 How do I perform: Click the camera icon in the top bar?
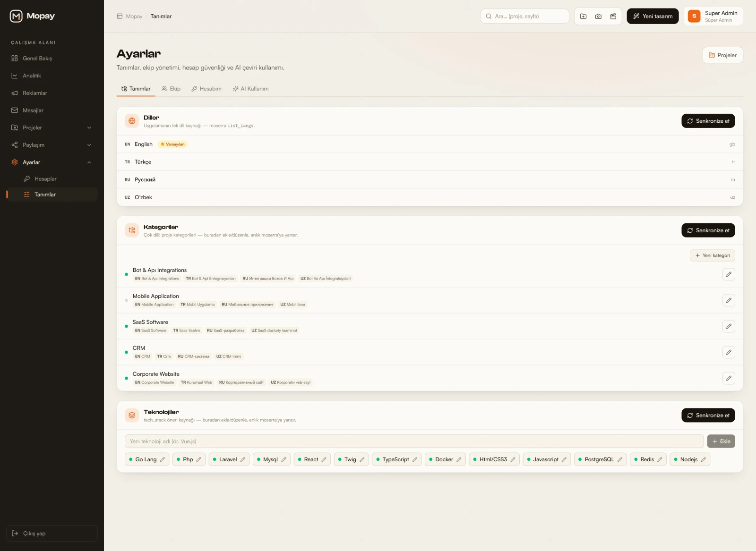(x=598, y=16)
